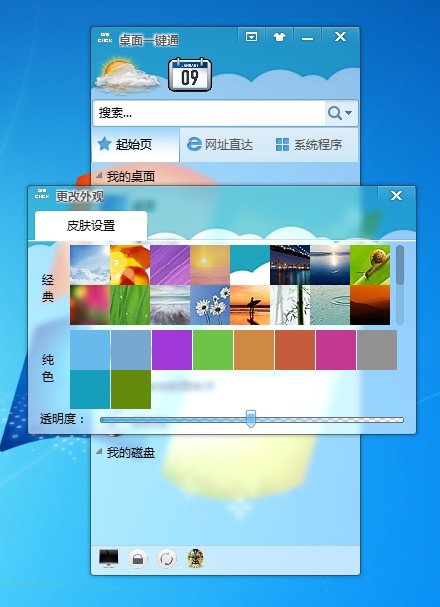Collapse the 我的磁盘 section
This screenshot has height=607, width=440.
pos(99,451)
